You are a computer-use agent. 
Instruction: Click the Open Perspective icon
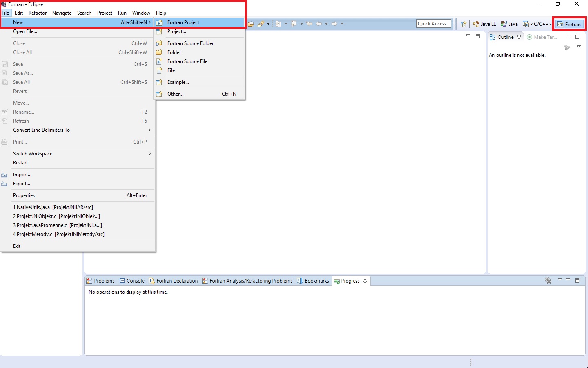463,24
